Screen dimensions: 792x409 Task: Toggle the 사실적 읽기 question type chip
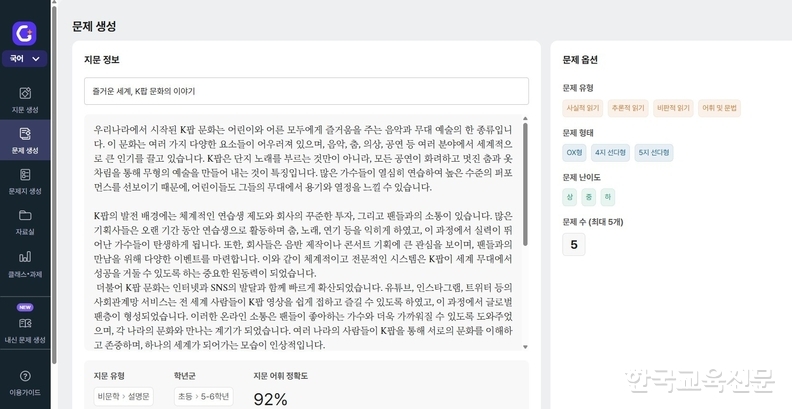[581, 108]
